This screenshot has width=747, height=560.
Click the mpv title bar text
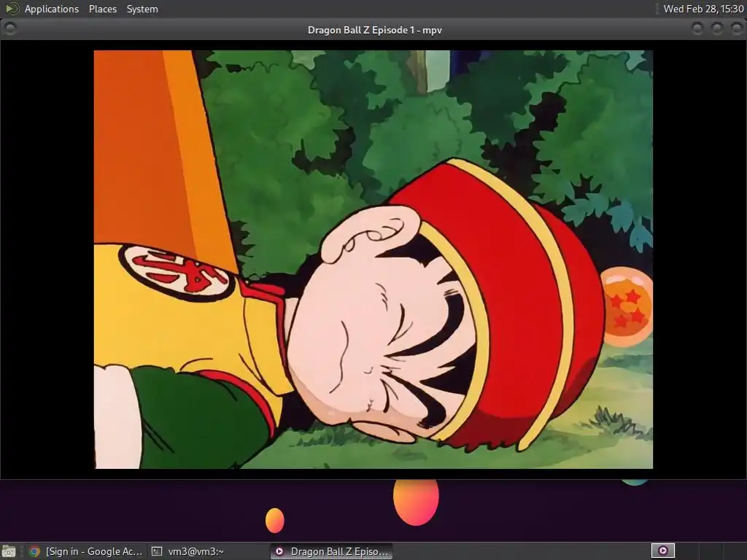coord(374,30)
